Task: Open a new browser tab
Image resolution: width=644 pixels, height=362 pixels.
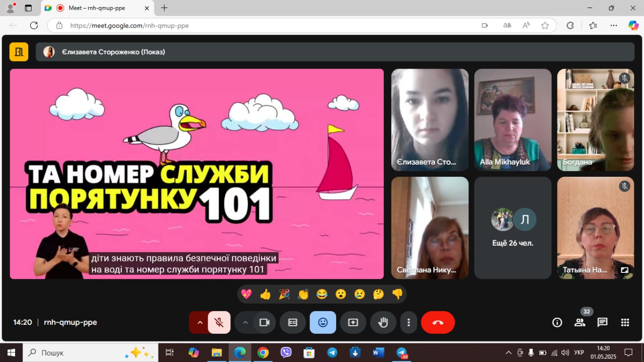Action: (164, 8)
